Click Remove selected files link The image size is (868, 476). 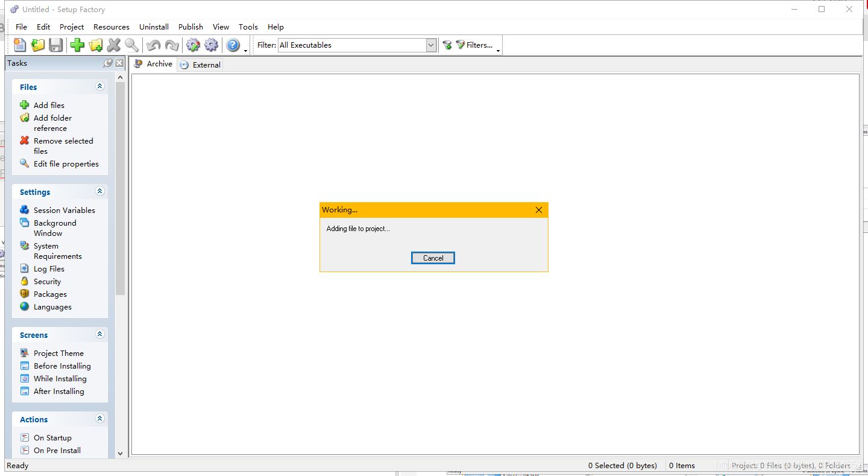point(63,146)
